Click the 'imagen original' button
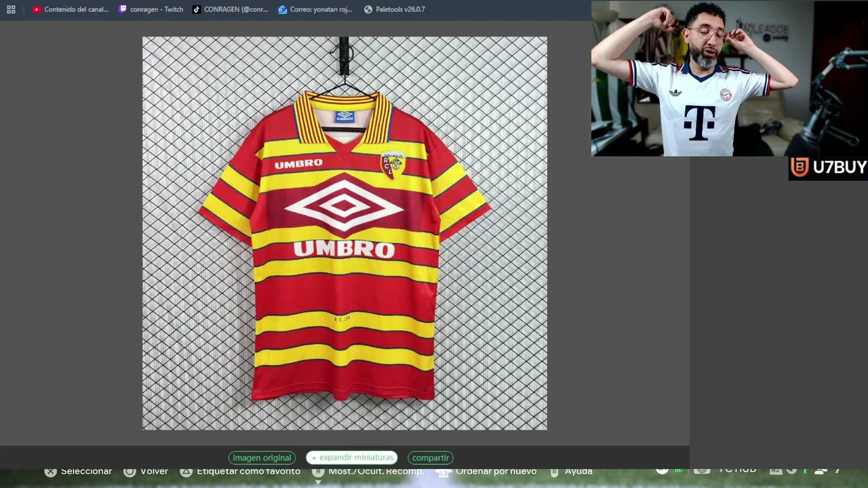 coord(262,457)
